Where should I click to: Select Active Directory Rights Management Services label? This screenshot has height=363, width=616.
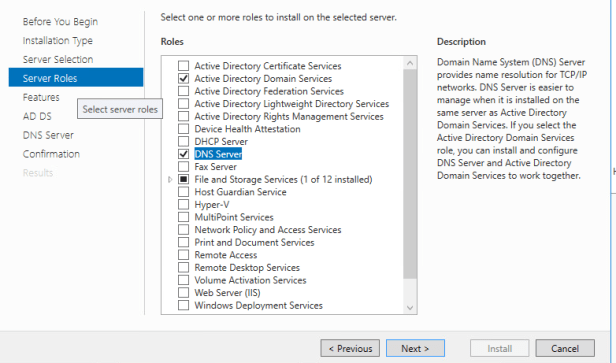point(289,116)
